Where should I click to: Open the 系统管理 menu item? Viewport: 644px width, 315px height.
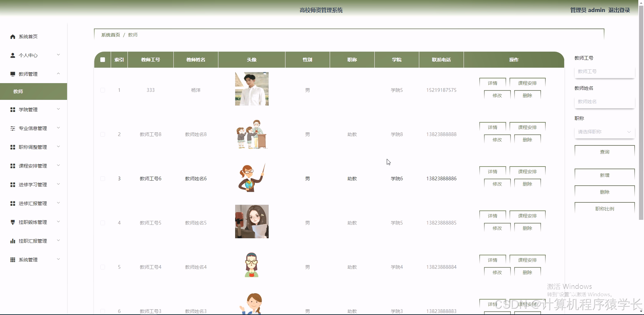34,260
